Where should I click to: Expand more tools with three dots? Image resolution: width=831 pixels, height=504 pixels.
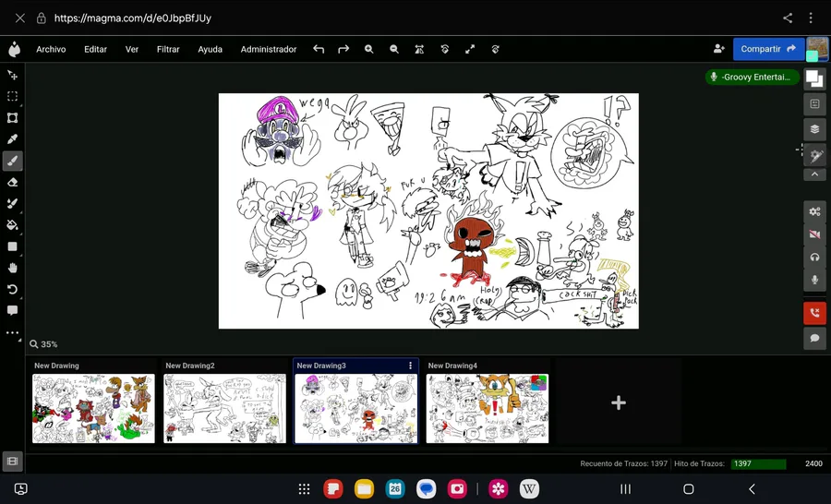coord(12,333)
